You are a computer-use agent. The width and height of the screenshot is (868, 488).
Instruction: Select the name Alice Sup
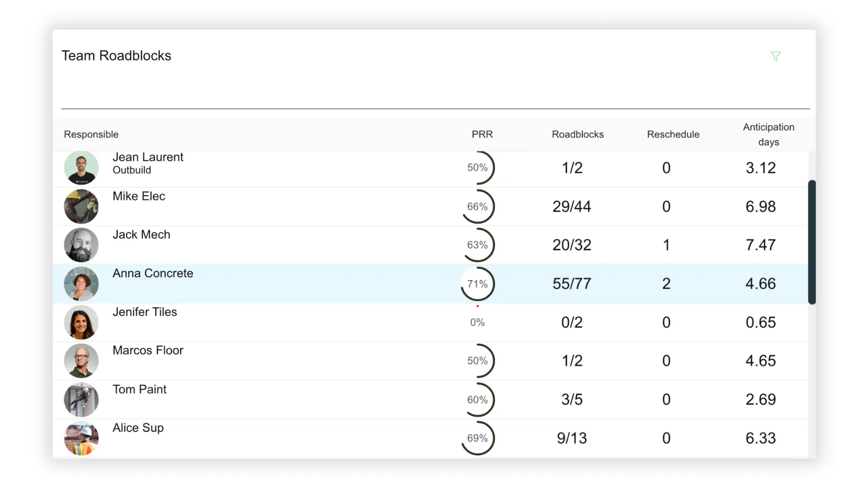click(x=138, y=428)
